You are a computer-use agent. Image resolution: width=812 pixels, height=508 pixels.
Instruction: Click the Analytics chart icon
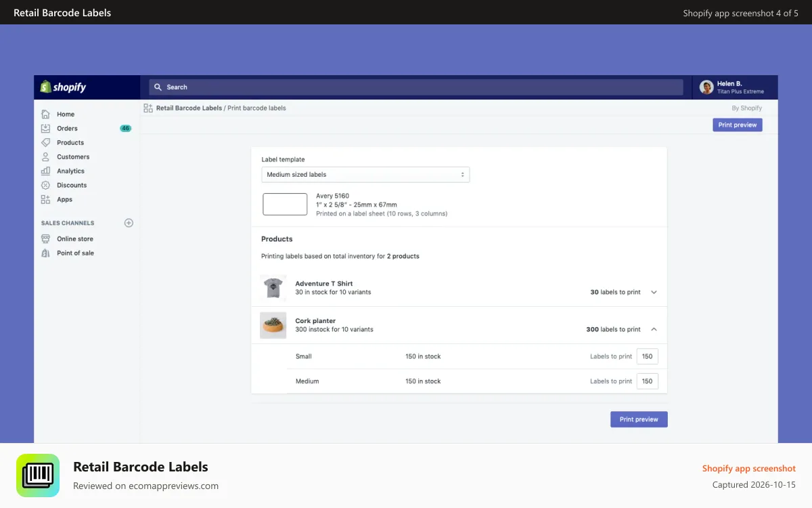click(x=45, y=171)
